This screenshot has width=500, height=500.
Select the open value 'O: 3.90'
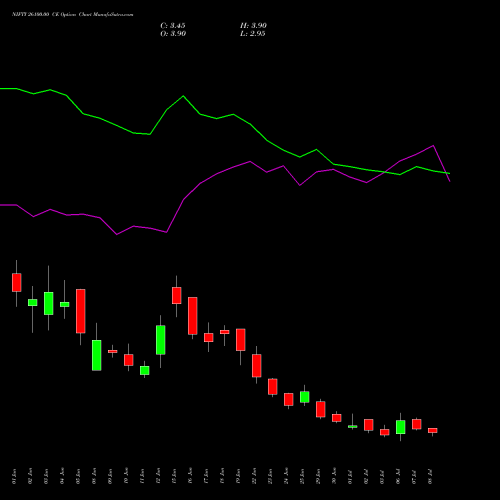pyautogui.click(x=173, y=34)
